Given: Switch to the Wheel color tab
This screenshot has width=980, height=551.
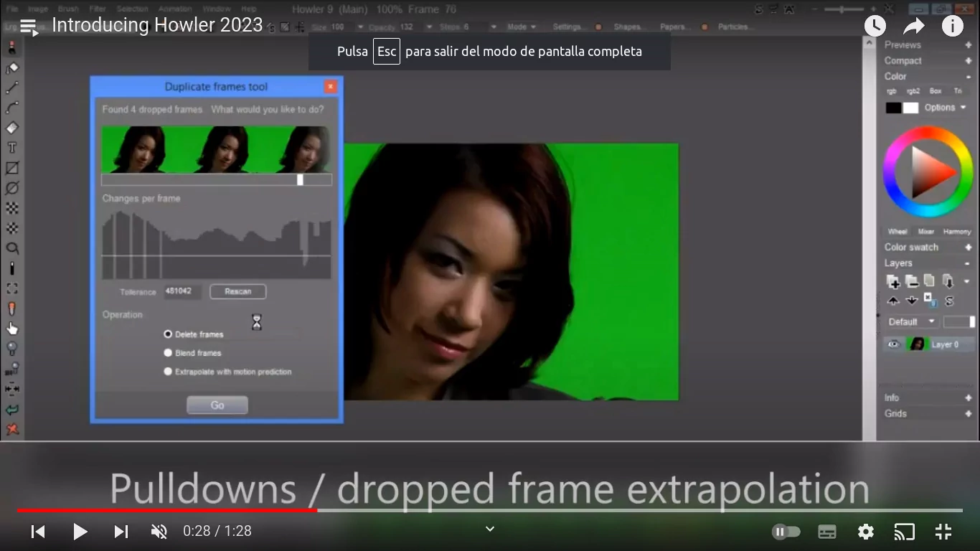Looking at the screenshot, I should pos(897,232).
